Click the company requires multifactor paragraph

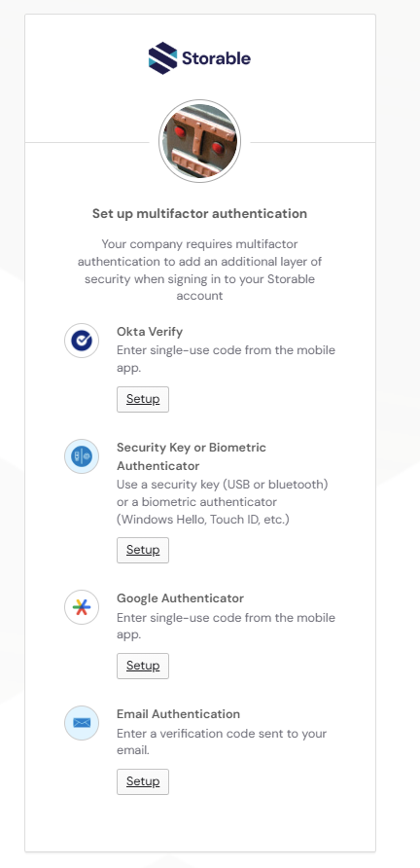coord(199,270)
